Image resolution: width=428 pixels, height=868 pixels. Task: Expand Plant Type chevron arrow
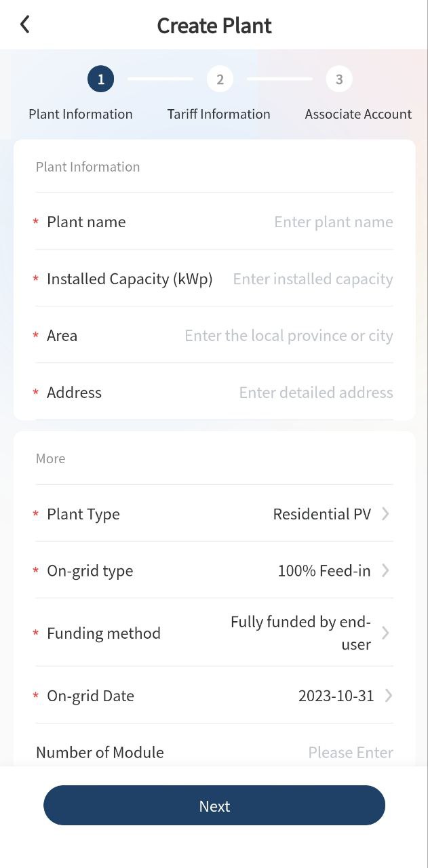(x=385, y=514)
